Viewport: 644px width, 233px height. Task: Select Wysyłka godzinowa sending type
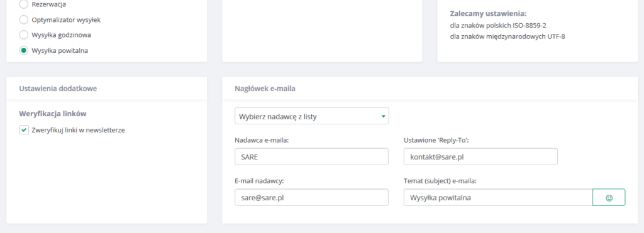point(24,35)
